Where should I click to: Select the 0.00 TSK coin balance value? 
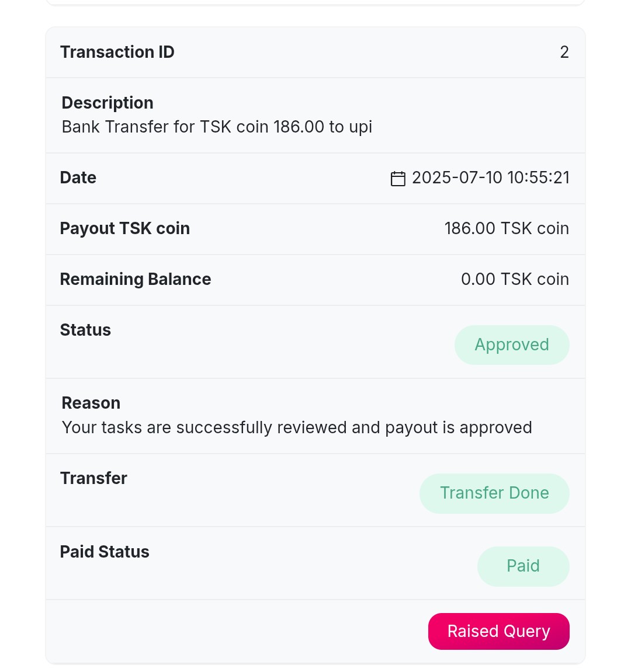tap(515, 279)
